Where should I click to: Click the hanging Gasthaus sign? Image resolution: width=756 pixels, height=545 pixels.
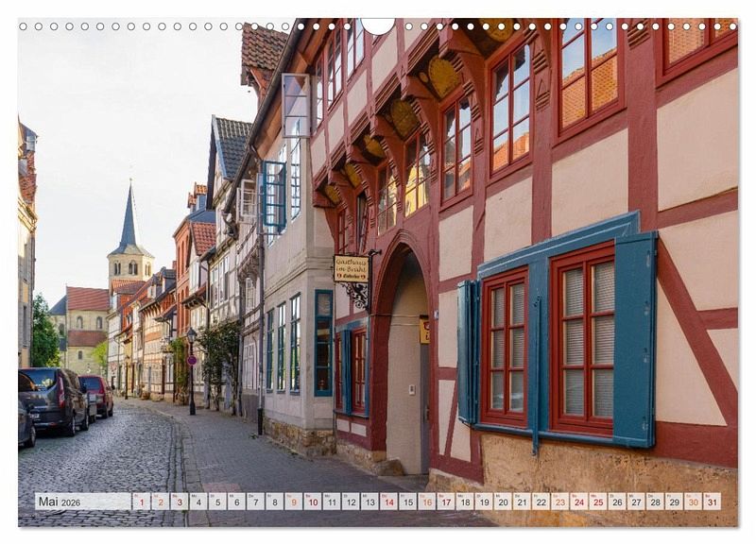tap(351, 268)
